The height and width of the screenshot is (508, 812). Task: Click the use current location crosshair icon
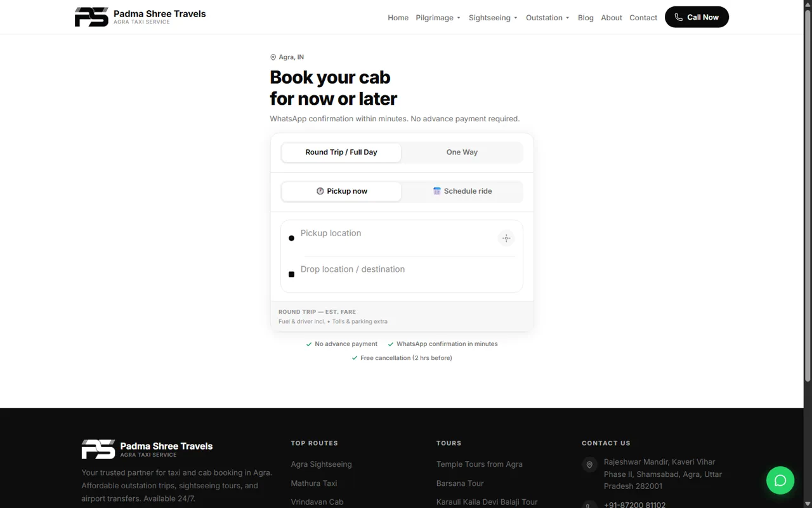[x=506, y=238]
